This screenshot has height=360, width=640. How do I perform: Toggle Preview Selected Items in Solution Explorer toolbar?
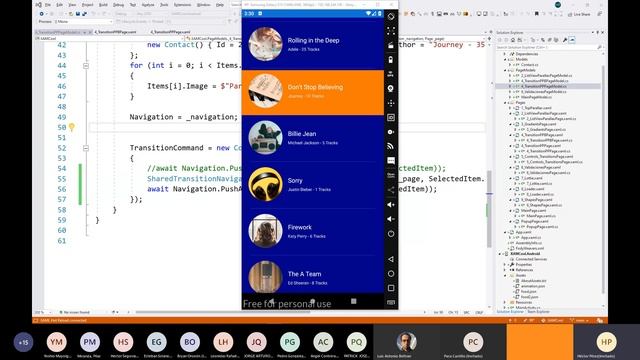(572, 40)
